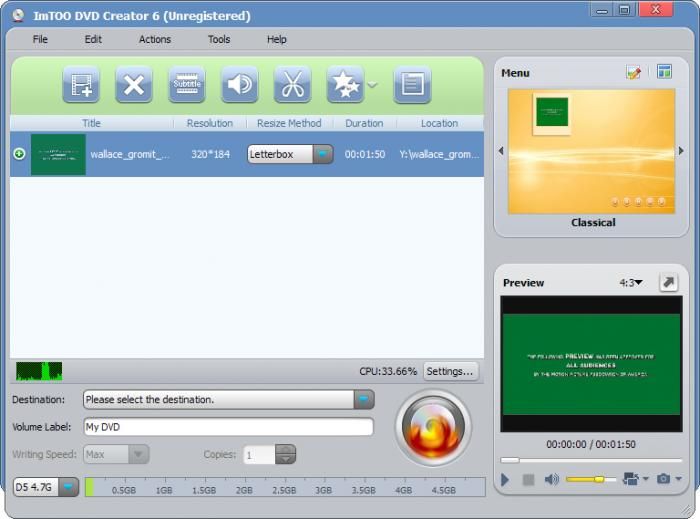Click the Add Video File toolbar icon

tap(81, 84)
